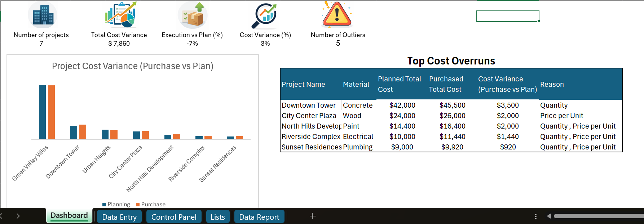The height and width of the screenshot is (224, 644).
Task: Select the empty highlighted cell at top right
Action: 507,16
